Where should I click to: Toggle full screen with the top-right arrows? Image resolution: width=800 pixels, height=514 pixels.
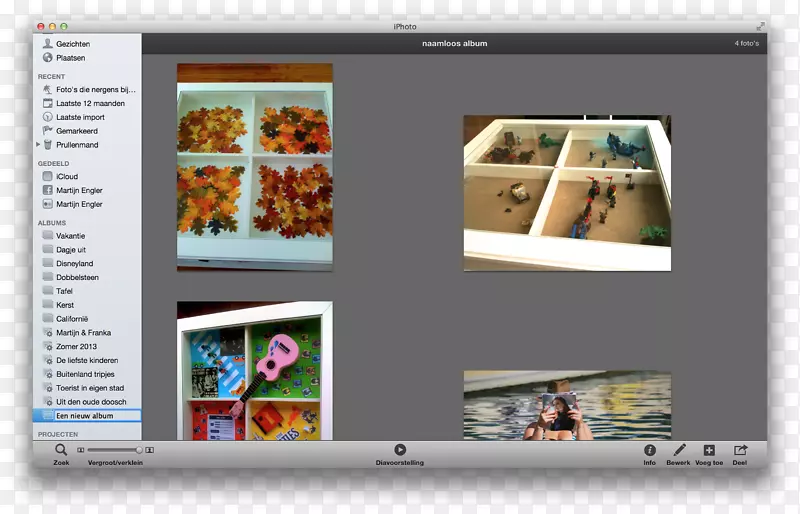pos(760,26)
